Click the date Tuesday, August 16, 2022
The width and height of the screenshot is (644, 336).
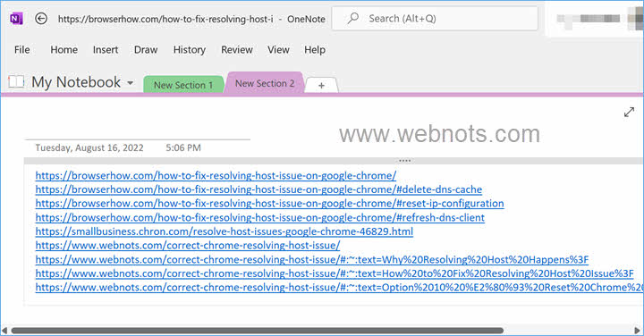click(89, 147)
